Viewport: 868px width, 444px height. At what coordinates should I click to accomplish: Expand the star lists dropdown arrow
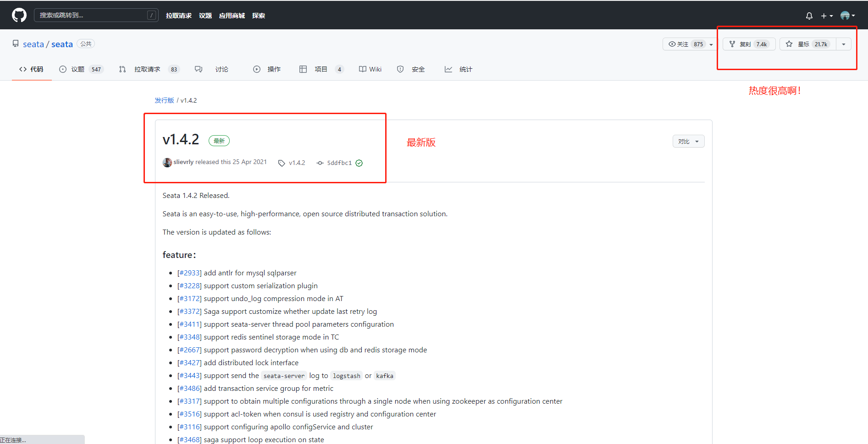pos(844,44)
